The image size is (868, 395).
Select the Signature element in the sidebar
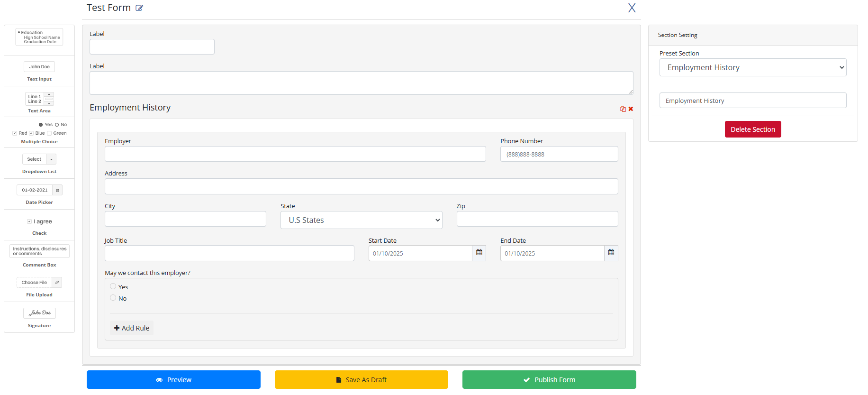click(x=39, y=317)
